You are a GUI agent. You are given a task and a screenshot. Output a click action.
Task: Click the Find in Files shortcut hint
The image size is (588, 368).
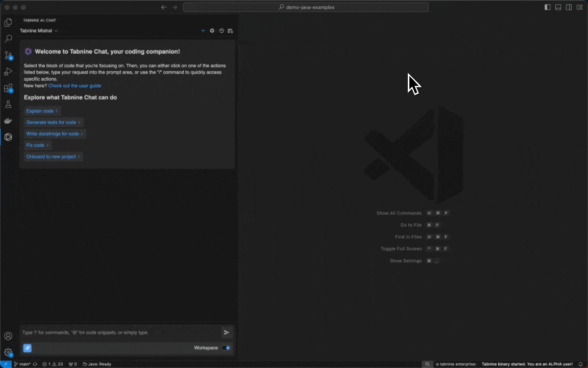pyautogui.click(x=422, y=237)
